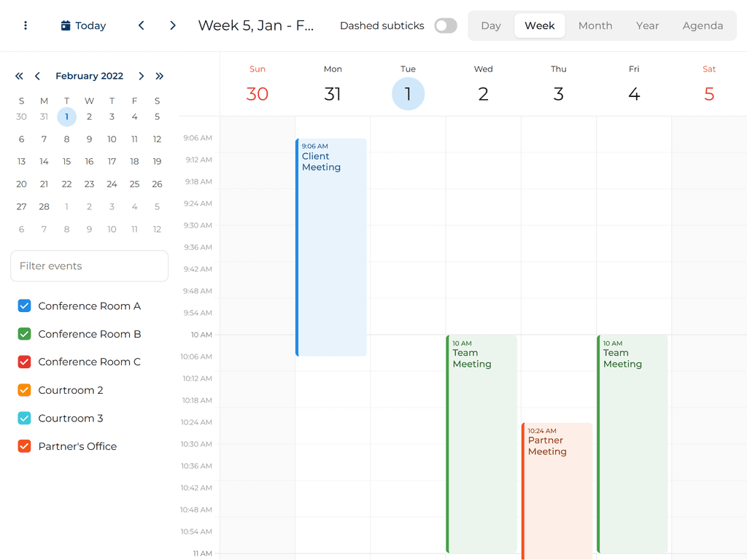Go to previous week using the left chevron
Image resolution: width=747 pixels, height=560 pixels.
point(141,25)
